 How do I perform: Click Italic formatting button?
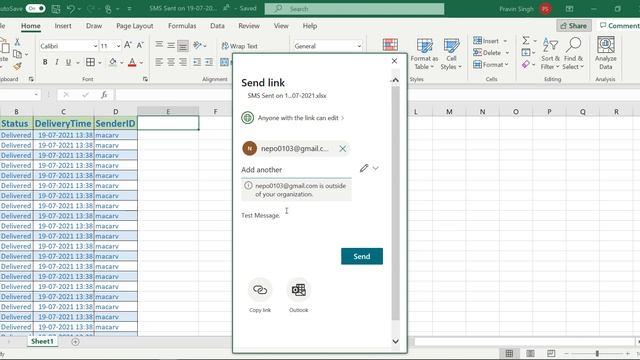point(57,62)
